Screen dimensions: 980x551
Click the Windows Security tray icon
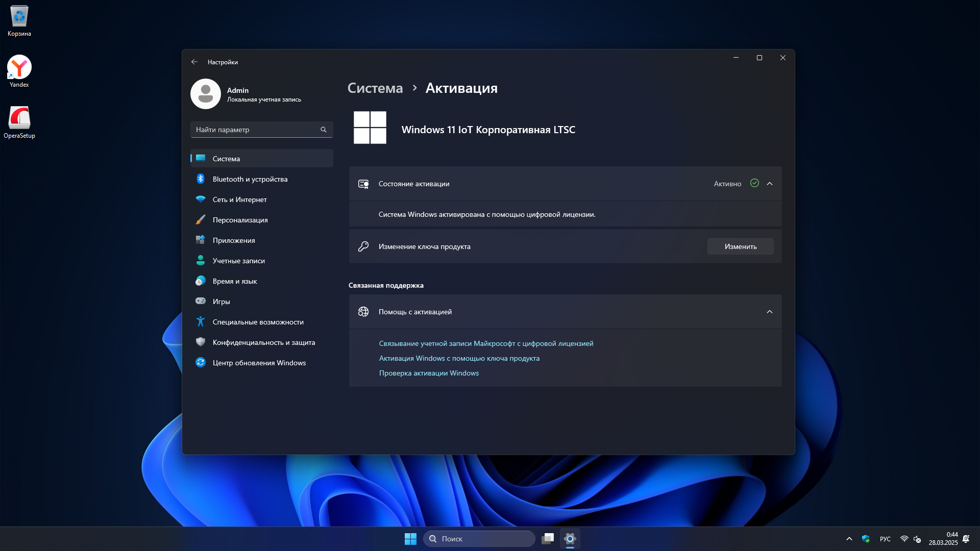[x=866, y=539]
